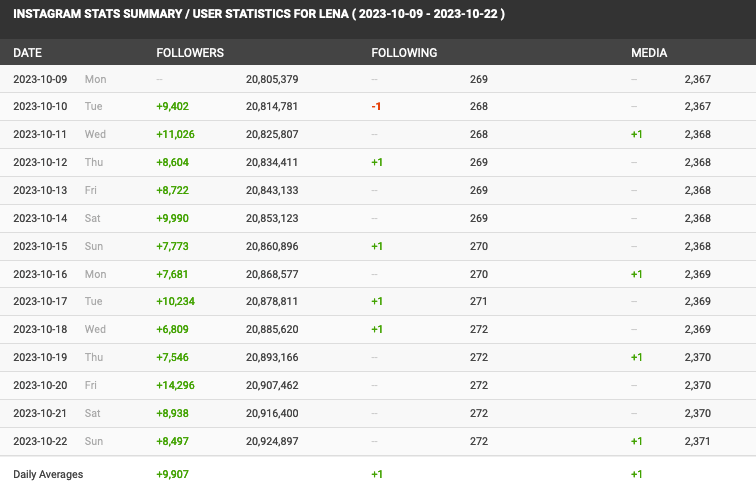Click the red -1 following change
Image resolution: width=756 pixels, height=496 pixels.
tap(376, 106)
